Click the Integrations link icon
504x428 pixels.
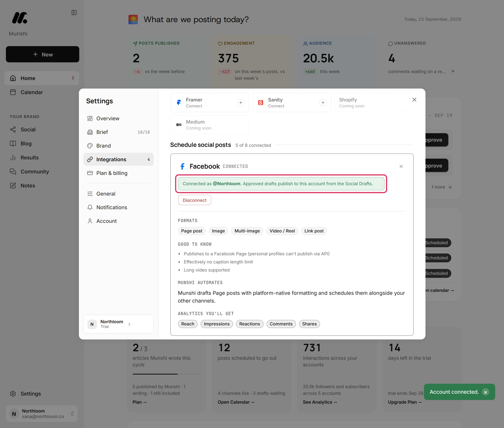90,159
